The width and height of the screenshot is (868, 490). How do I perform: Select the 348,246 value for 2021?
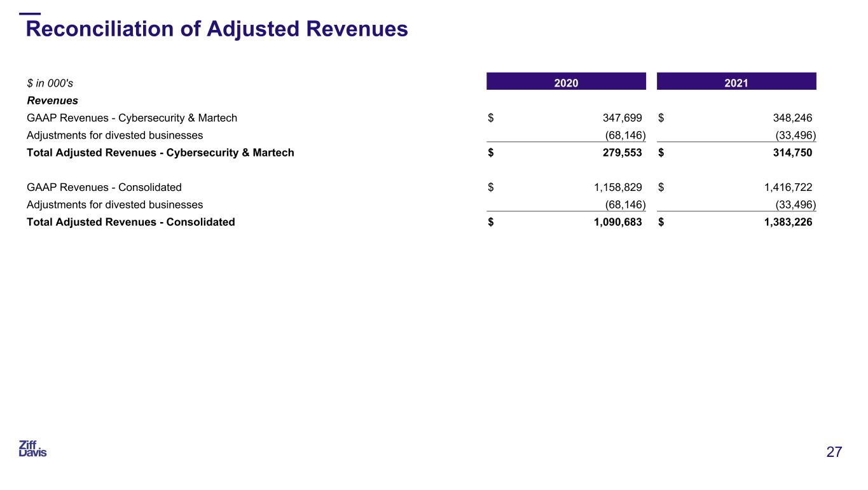coord(790,118)
